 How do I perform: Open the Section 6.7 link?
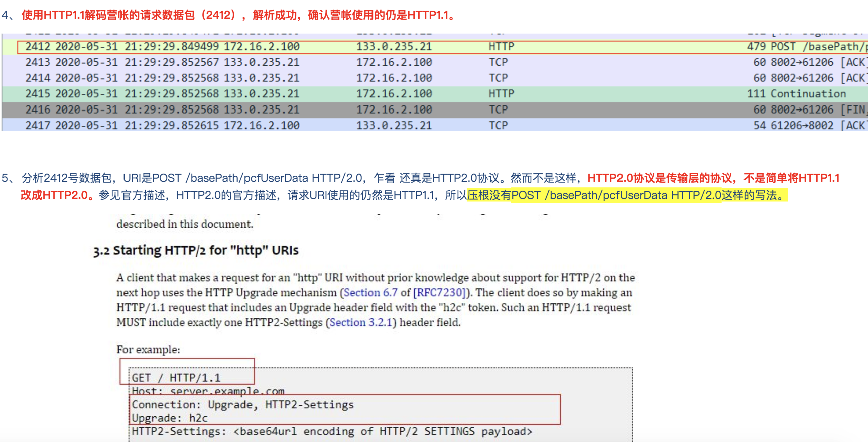click(370, 293)
